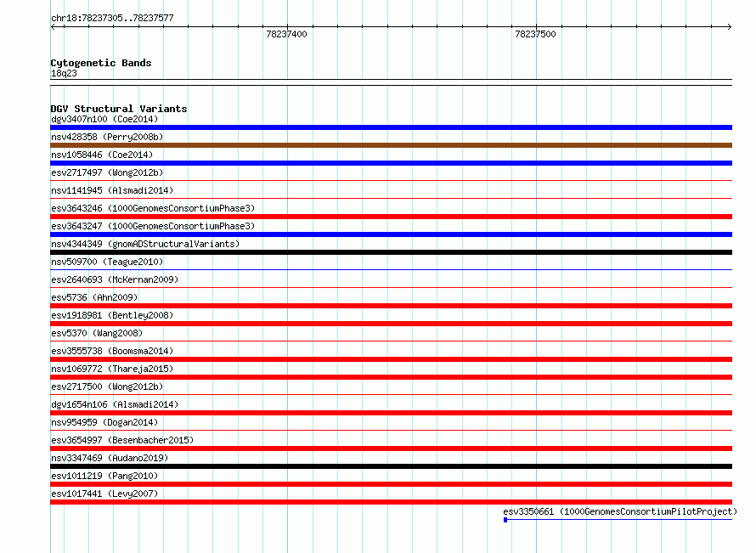This screenshot has width=756, height=553.
Task: Click the red bar under esv3654997
Action: 391,449
